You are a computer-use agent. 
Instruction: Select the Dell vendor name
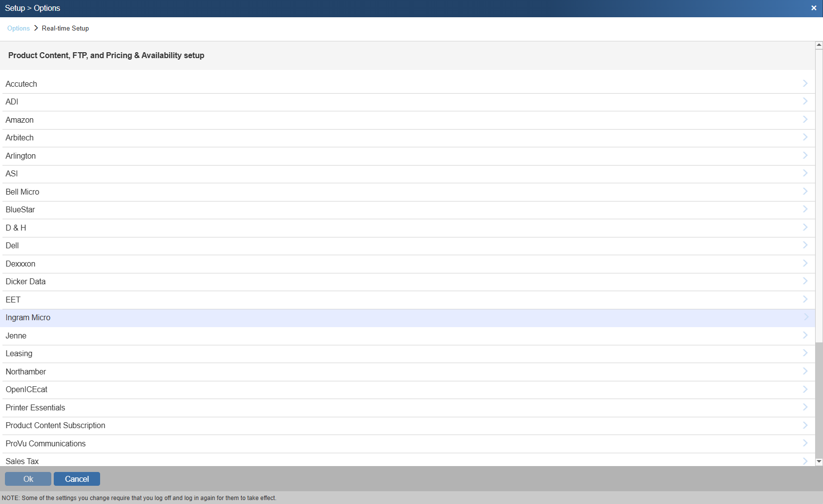12,245
